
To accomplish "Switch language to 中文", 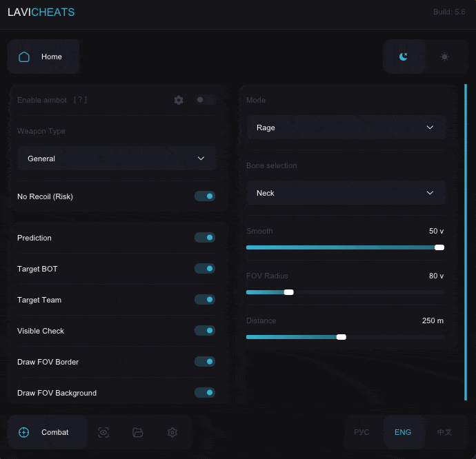I will tap(444, 432).
